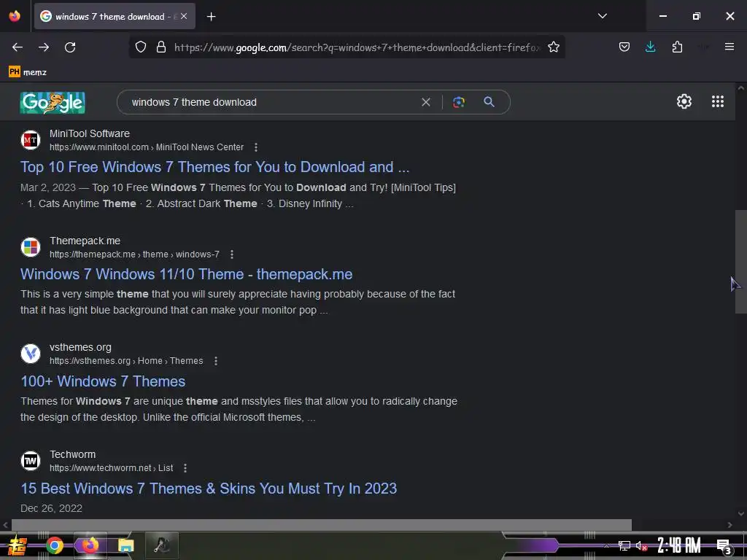Submit search with magnifier icon
747x560 pixels.
[489, 102]
